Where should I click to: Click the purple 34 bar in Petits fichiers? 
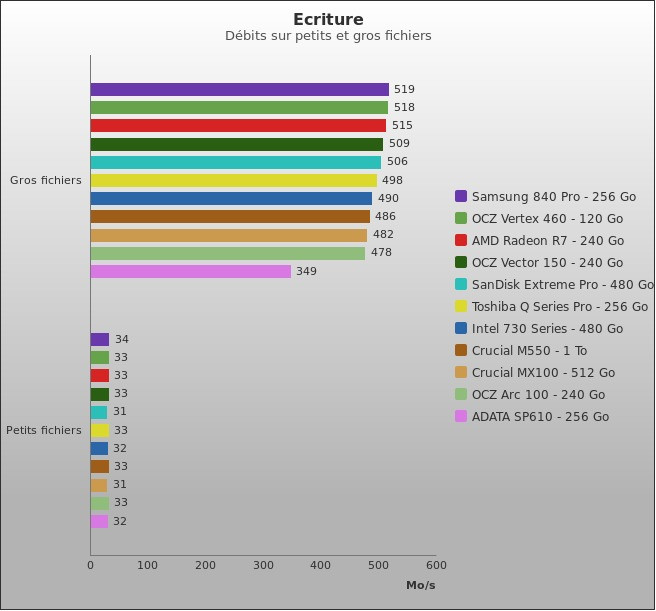100,339
